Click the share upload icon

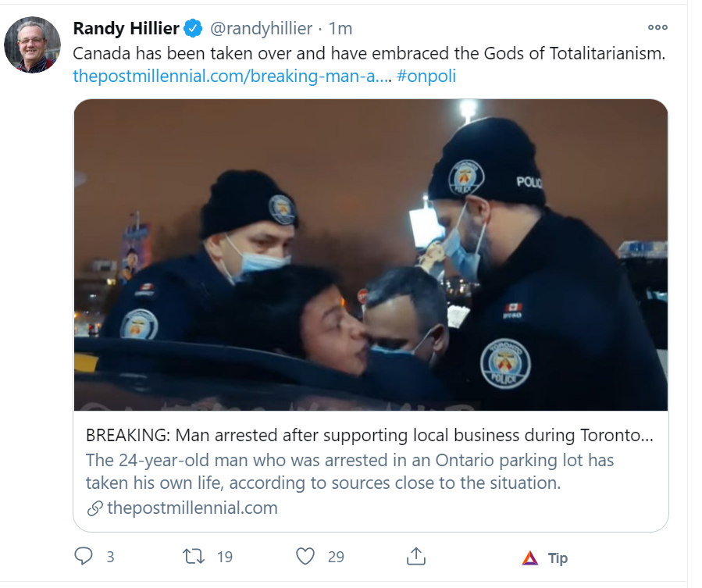(416, 557)
